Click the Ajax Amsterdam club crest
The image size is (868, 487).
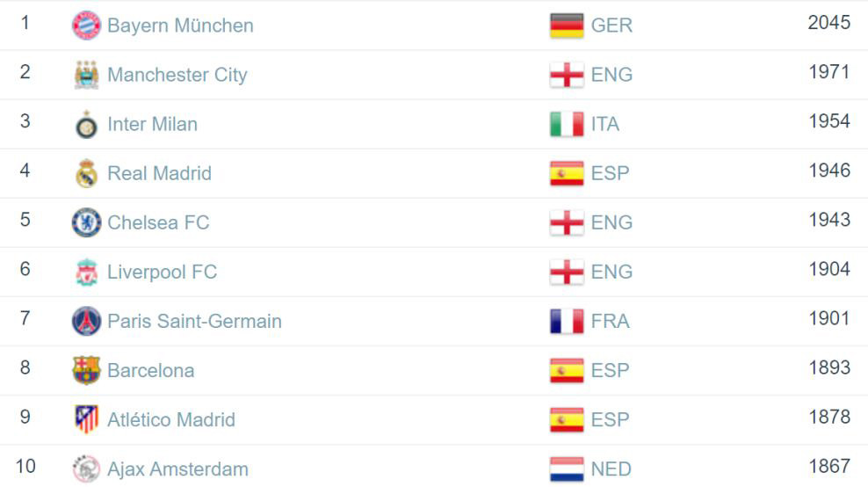tap(86, 469)
